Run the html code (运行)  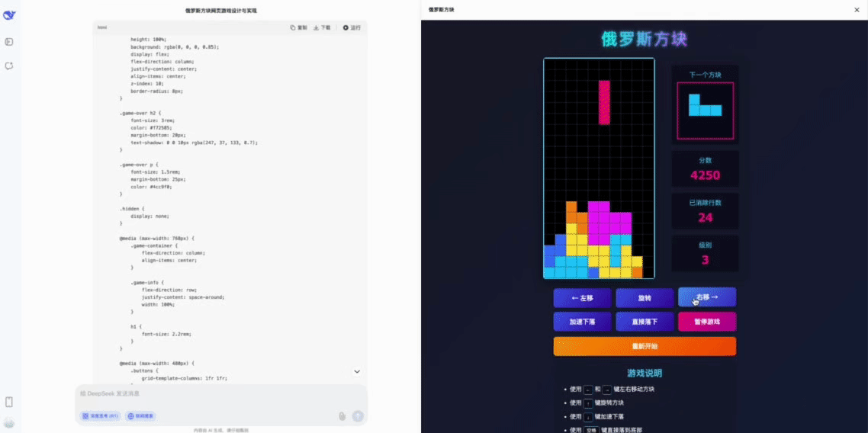pos(352,27)
